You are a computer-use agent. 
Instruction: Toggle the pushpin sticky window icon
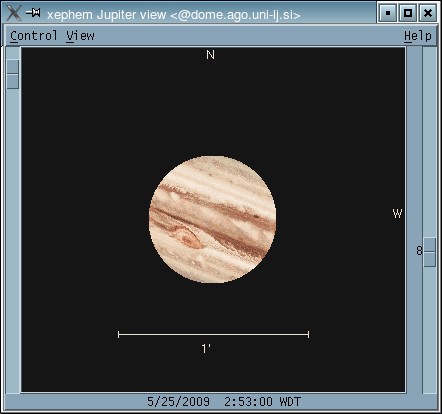tap(33, 13)
